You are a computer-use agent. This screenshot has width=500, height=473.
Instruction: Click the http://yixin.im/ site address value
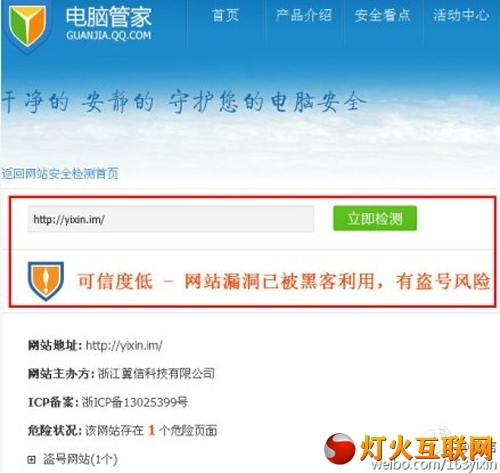[x=124, y=345]
